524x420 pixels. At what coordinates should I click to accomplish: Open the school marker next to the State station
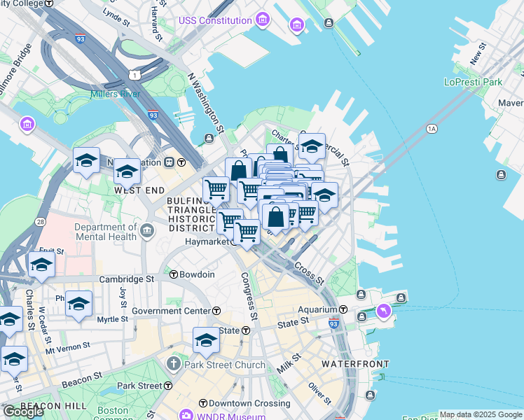[206, 340]
